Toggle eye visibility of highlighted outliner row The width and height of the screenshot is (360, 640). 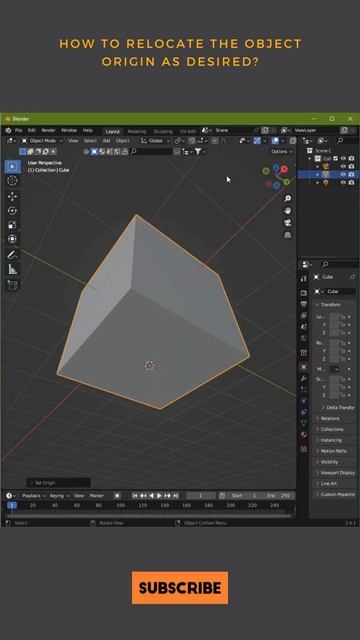(343, 174)
